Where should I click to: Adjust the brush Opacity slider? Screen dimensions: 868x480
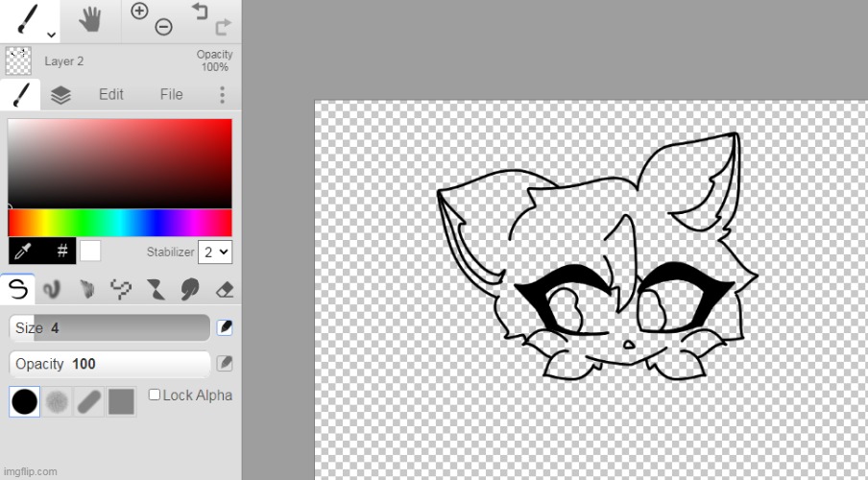click(109, 364)
